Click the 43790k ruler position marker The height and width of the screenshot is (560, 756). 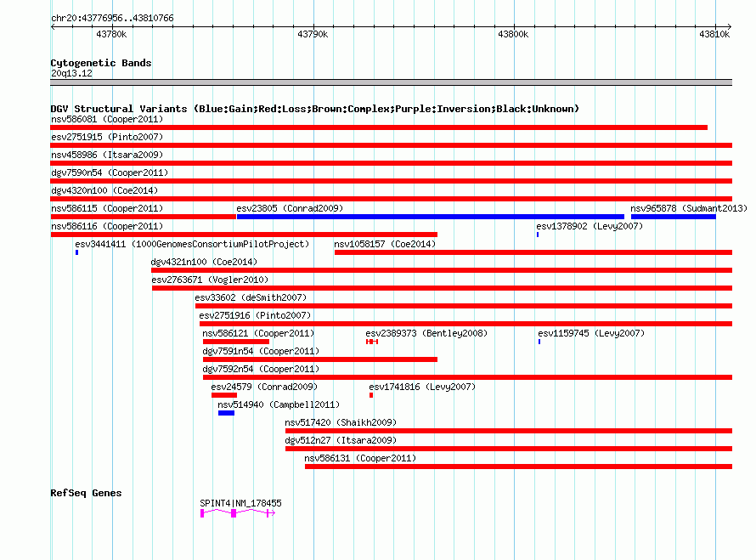(313, 34)
